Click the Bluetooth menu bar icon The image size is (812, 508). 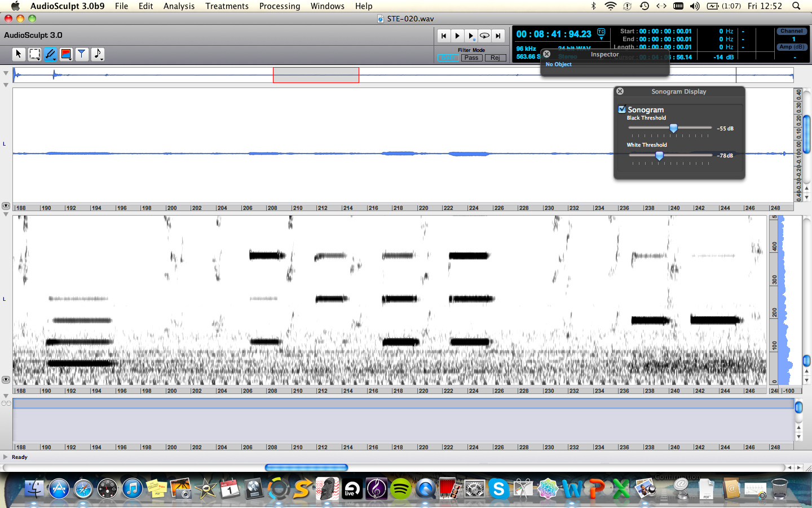[x=593, y=6]
